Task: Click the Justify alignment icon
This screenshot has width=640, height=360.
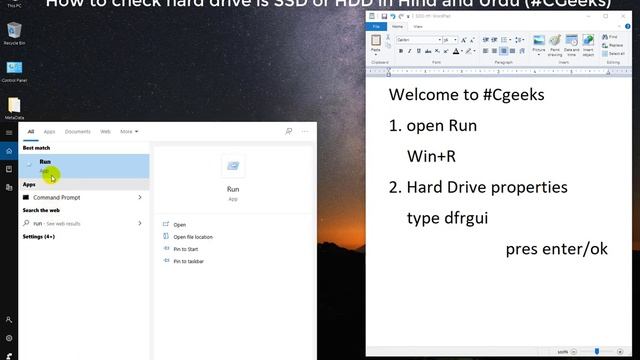Action: point(513,51)
